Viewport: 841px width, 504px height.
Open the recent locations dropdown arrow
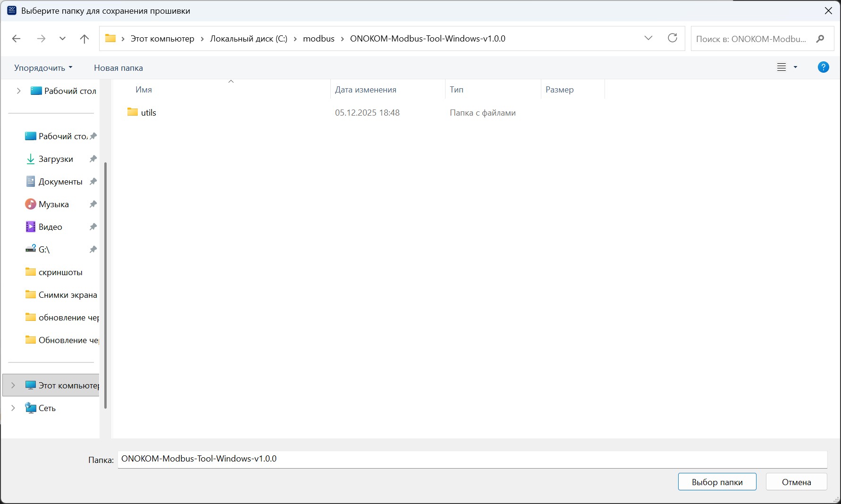click(x=62, y=39)
